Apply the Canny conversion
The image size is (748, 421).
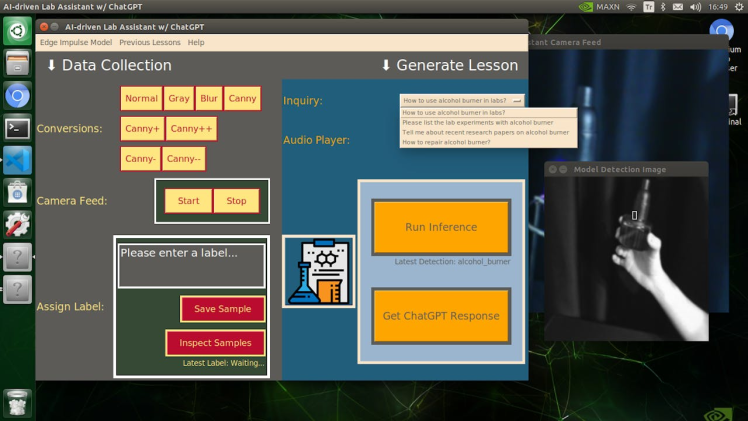242,98
